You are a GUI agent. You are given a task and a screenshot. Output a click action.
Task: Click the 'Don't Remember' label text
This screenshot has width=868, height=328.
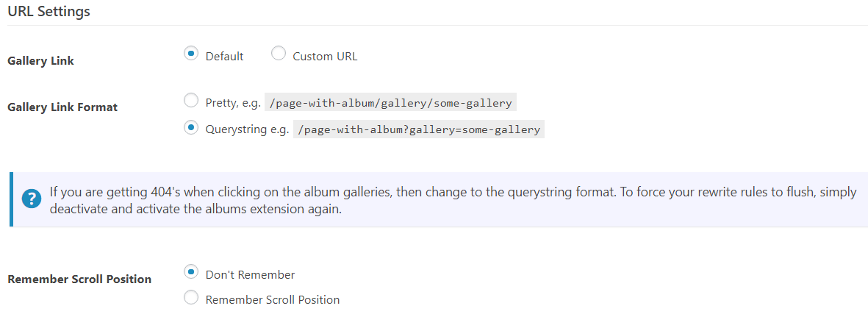250,275
